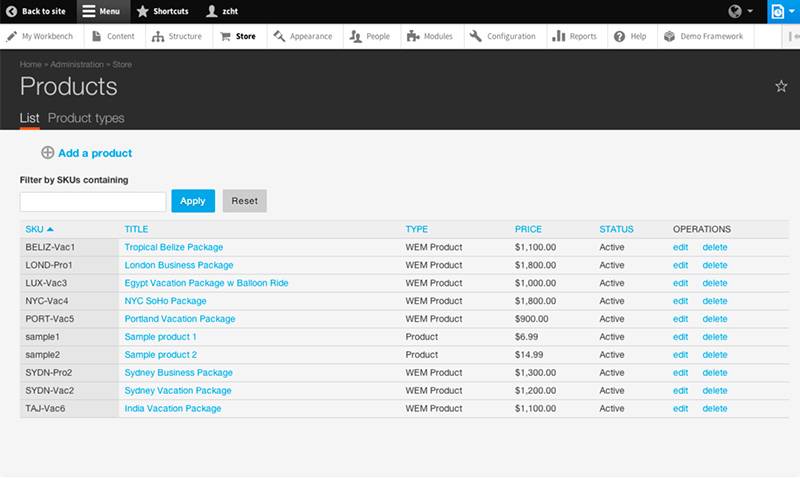Open Sydney Vacation Package product
The height and width of the screenshot is (480, 800).
pyautogui.click(x=178, y=390)
